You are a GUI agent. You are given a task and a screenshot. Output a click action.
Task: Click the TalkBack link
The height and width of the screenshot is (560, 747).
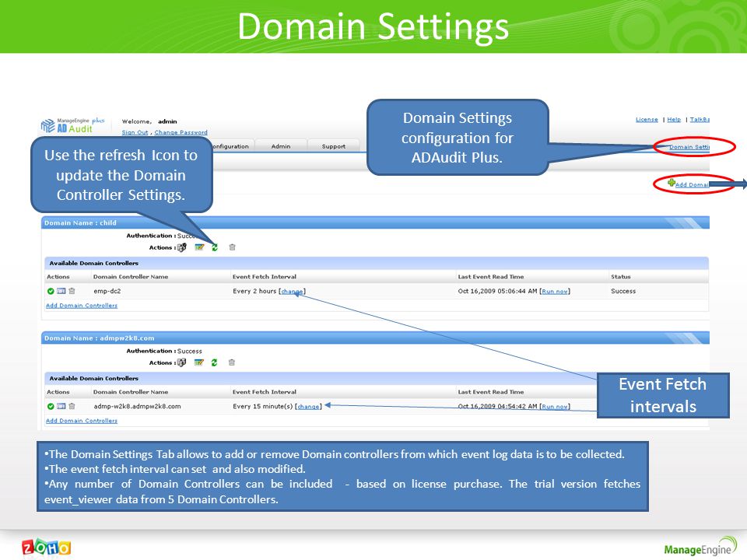(700, 120)
